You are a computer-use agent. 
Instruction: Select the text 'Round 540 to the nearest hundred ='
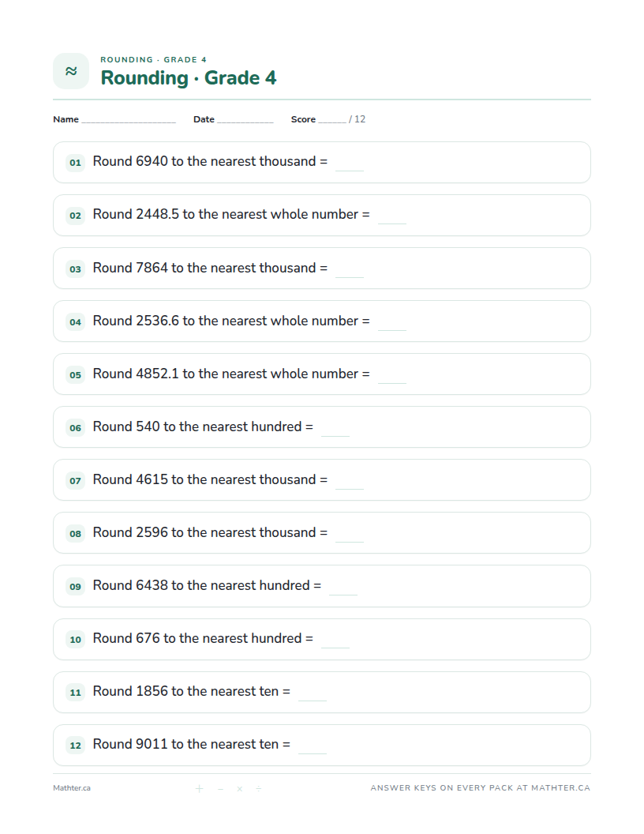coord(203,426)
